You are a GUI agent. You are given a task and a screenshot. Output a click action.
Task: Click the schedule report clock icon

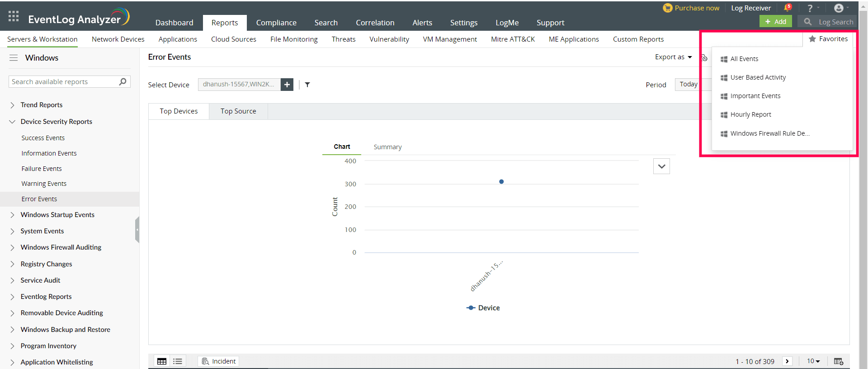(x=704, y=57)
